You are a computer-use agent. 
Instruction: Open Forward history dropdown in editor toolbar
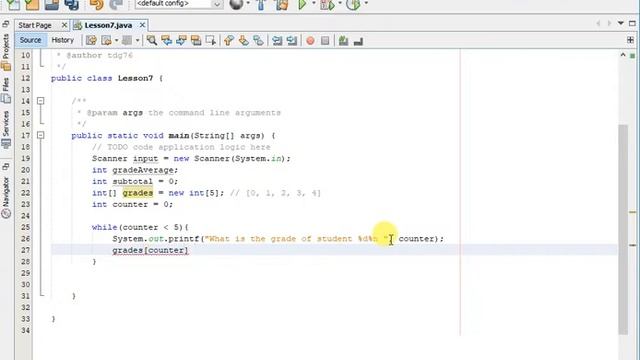click(137, 40)
